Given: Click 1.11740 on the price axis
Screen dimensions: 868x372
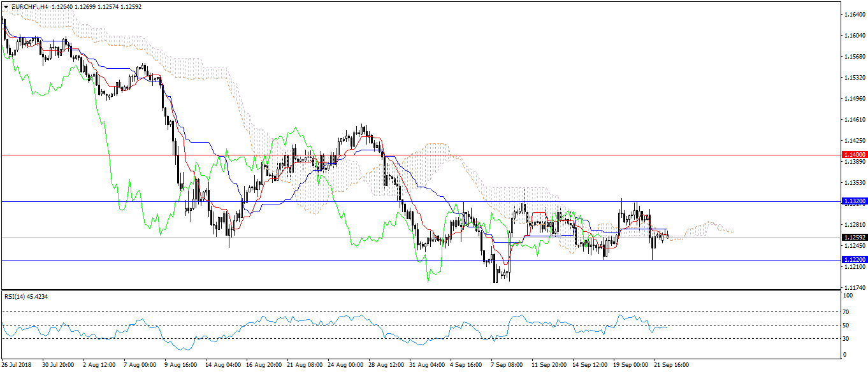Looking at the screenshot, I should 853,288.
